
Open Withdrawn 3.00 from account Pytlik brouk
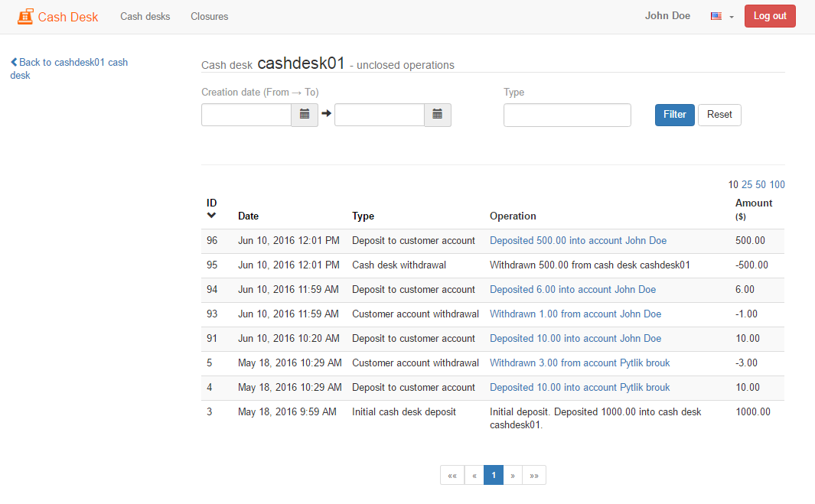click(x=579, y=363)
